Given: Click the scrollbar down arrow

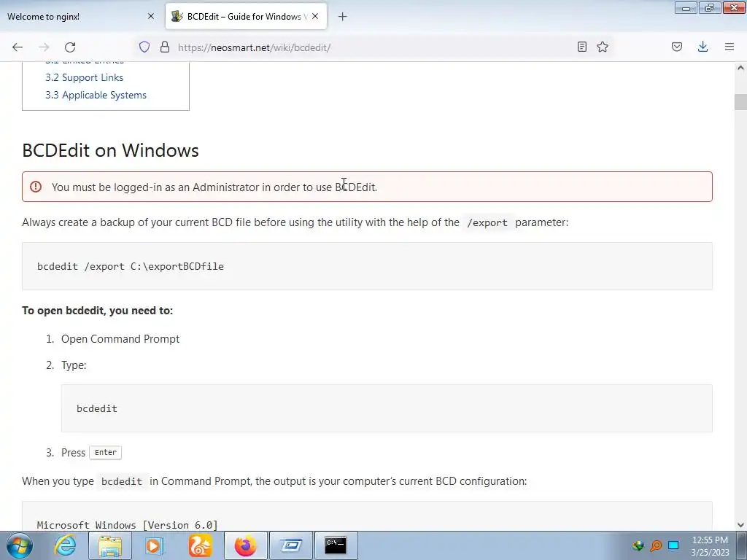Looking at the screenshot, I should click(740, 525).
